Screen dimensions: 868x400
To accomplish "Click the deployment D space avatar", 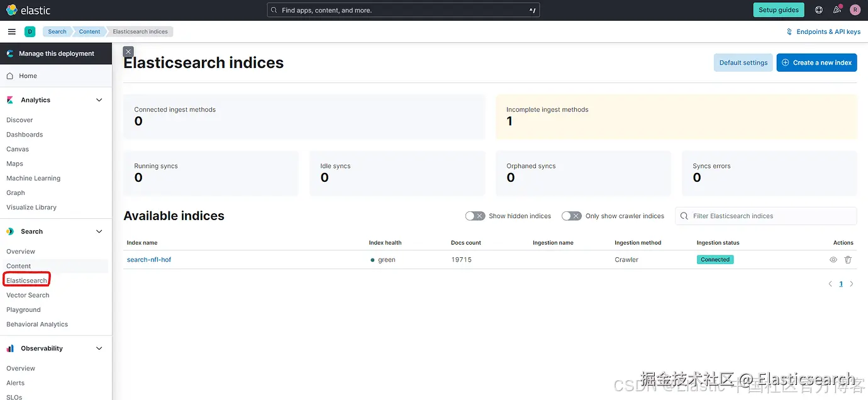I will pyautogui.click(x=30, y=31).
